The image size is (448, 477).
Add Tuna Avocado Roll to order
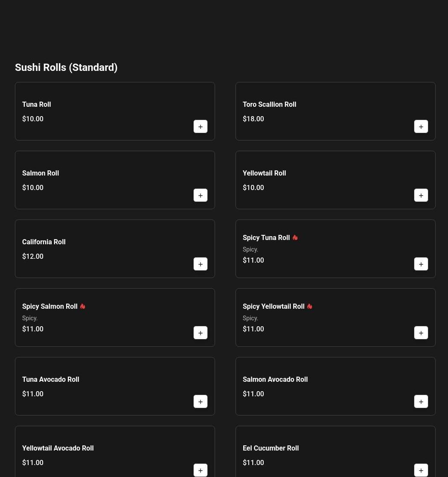[201, 401]
